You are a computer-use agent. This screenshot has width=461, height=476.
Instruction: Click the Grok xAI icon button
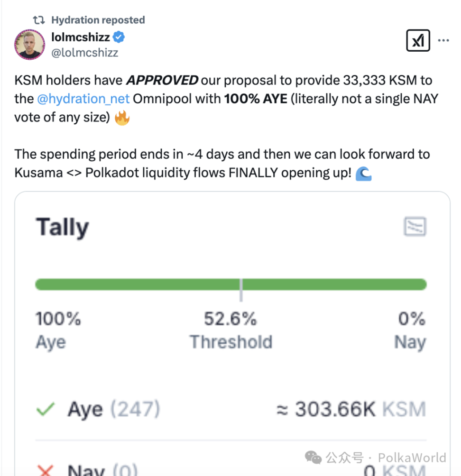click(x=418, y=41)
